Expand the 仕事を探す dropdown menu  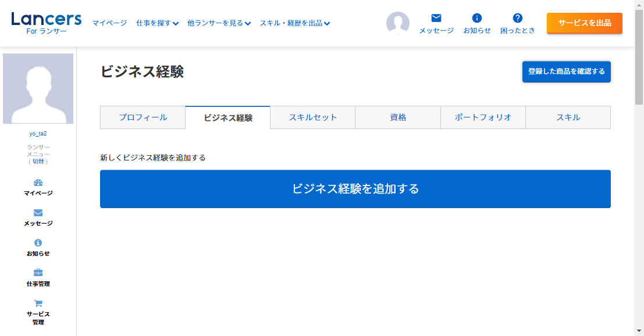point(157,23)
